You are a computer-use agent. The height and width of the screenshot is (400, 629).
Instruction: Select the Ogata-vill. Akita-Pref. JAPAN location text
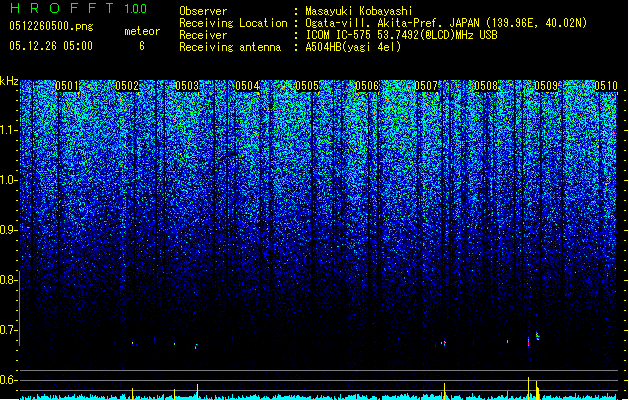point(446,23)
